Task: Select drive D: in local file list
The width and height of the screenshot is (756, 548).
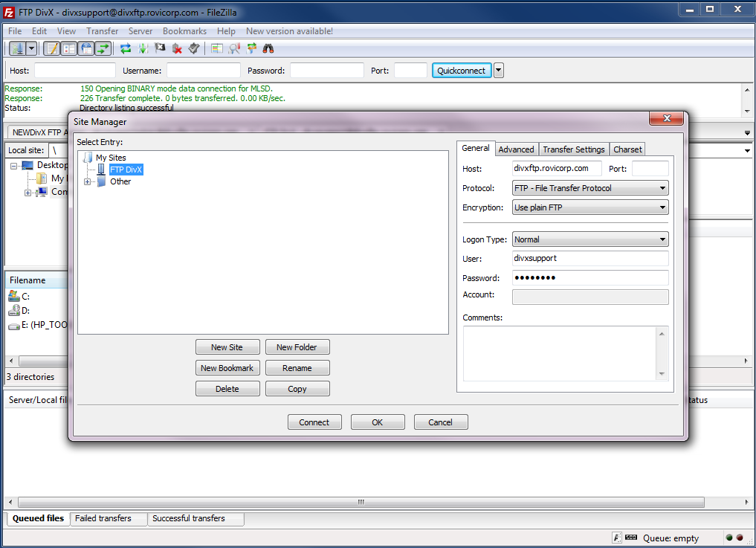Action: [x=19, y=310]
